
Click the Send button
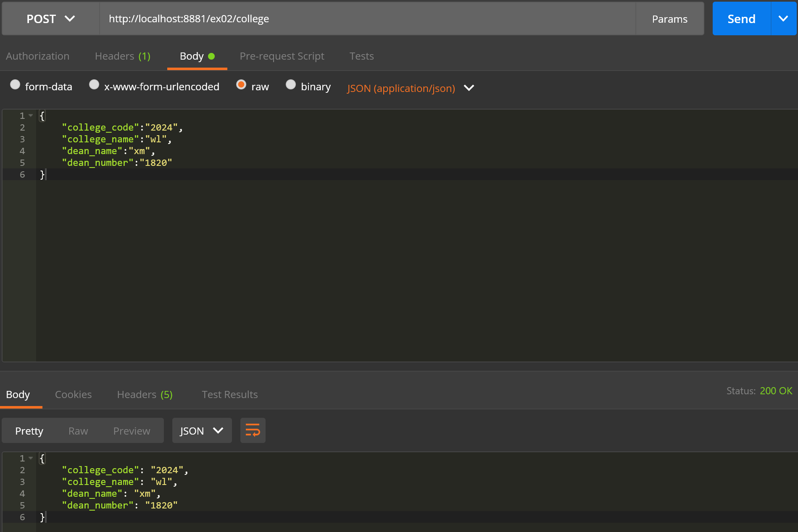tap(742, 18)
